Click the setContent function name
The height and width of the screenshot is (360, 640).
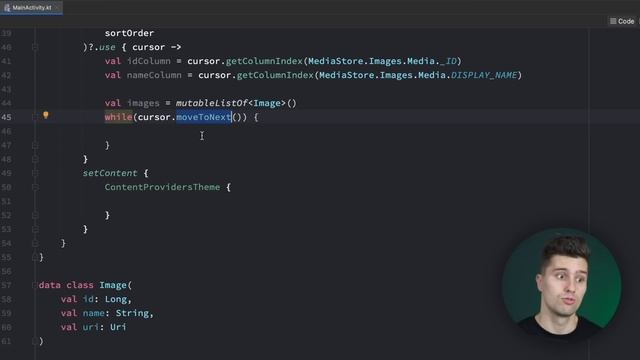[x=110, y=173]
